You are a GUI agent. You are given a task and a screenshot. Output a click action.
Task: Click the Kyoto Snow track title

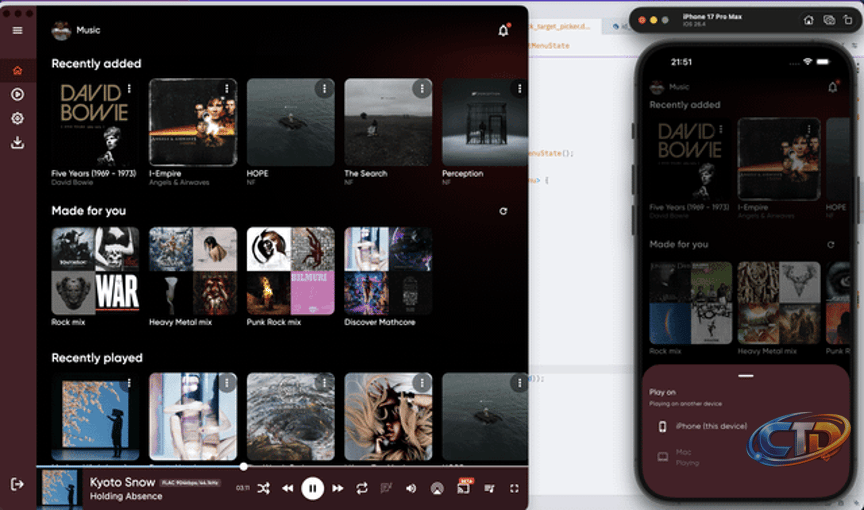pyautogui.click(x=122, y=482)
